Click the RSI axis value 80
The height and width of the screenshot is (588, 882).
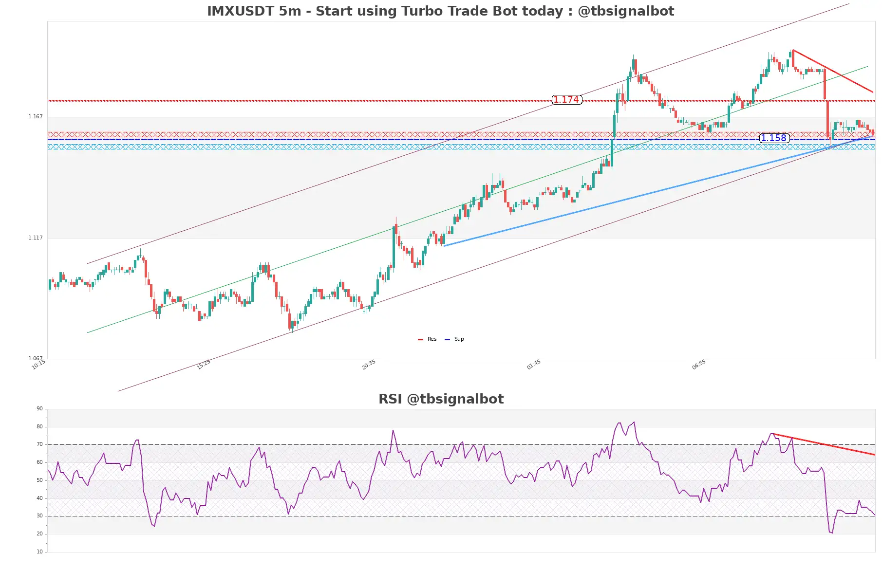[x=39, y=427]
